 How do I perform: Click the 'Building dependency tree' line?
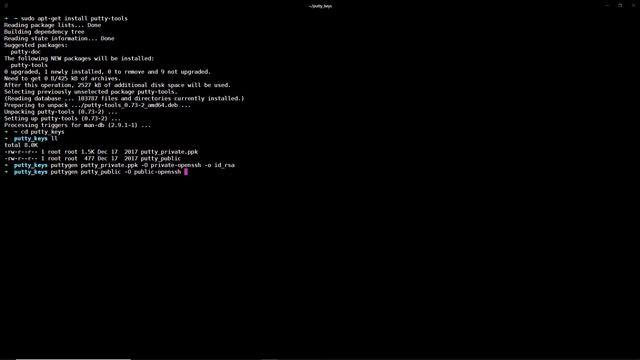[x=44, y=32]
